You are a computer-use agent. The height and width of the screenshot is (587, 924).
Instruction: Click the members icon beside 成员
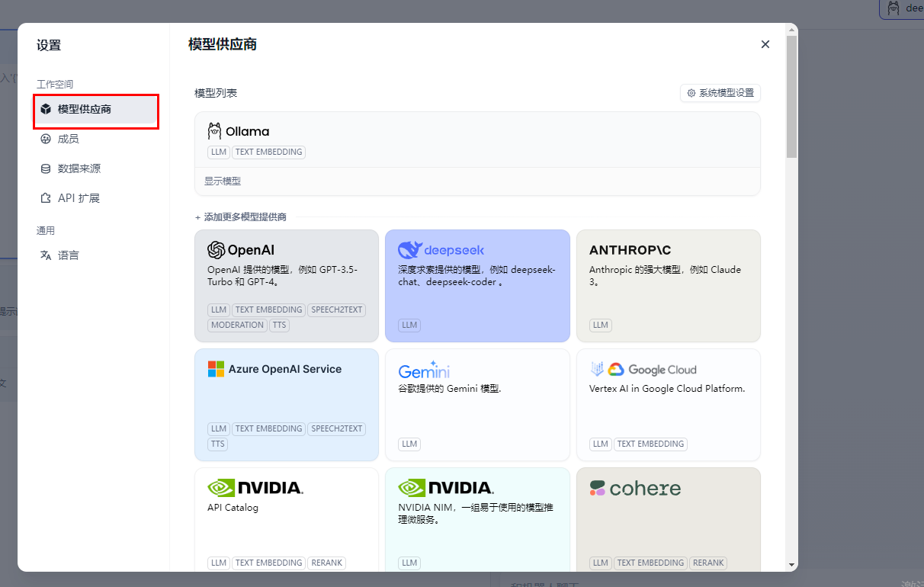(46, 139)
